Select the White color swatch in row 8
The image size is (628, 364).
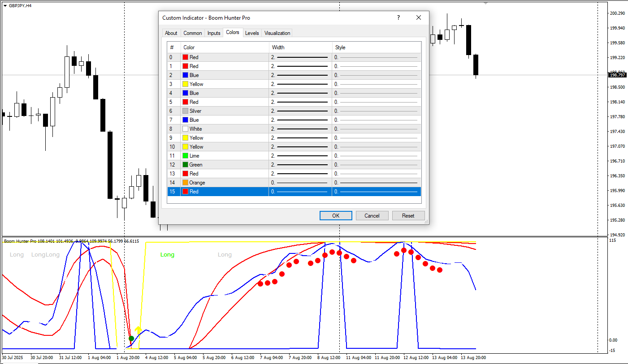185,129
